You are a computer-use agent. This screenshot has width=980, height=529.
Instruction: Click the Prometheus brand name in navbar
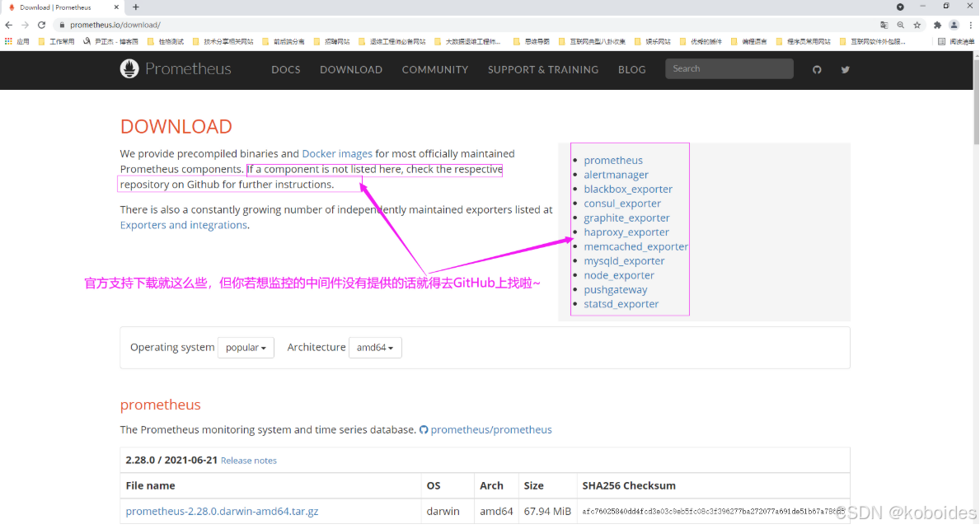coord(188,68)
